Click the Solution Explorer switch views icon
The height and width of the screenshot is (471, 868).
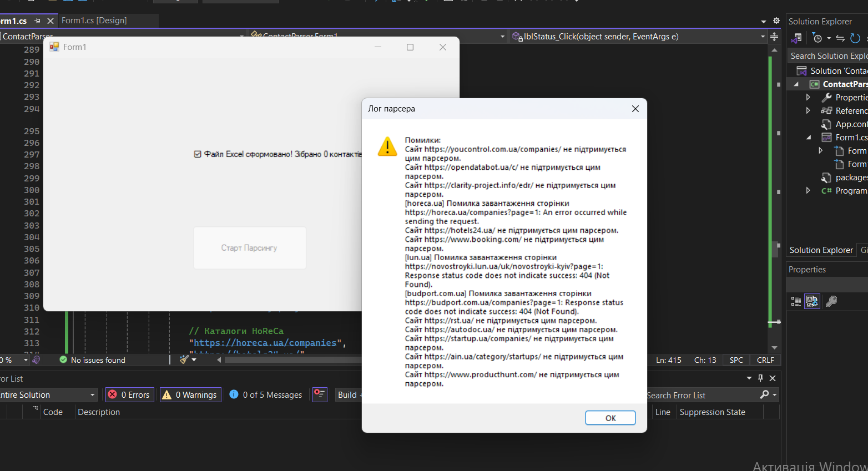coord(796,38)
